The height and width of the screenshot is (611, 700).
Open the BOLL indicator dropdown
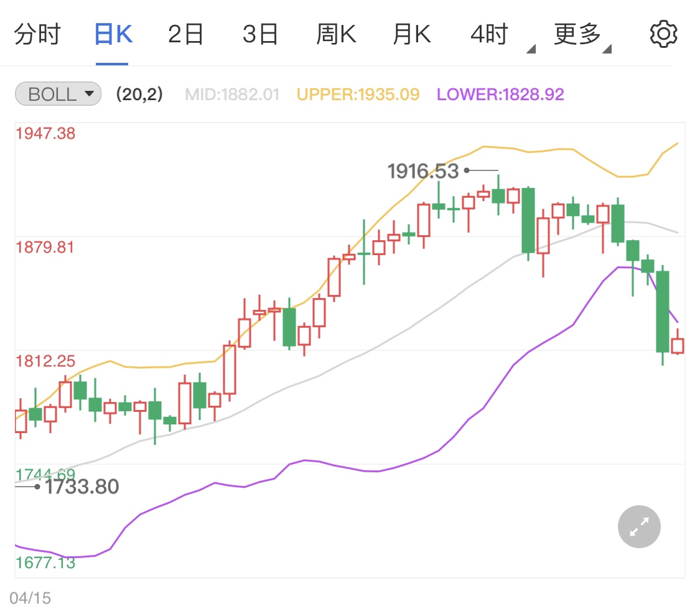pyautogui.click(x=58, y=94)
